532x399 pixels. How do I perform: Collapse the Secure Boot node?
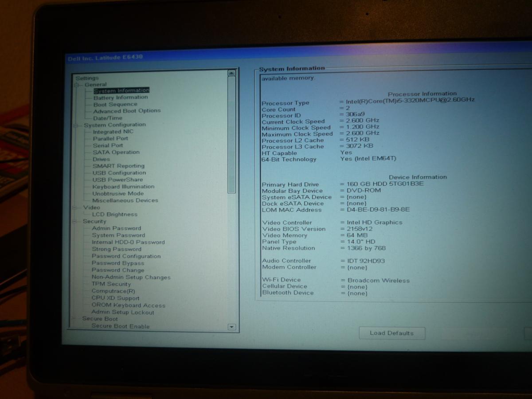(74, 319)
